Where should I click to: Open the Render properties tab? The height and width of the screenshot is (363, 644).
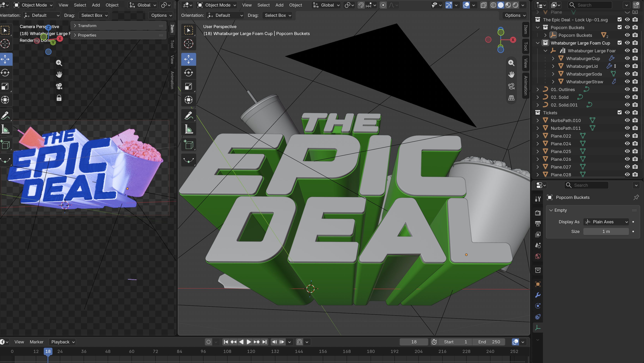(x=538, y=213)
